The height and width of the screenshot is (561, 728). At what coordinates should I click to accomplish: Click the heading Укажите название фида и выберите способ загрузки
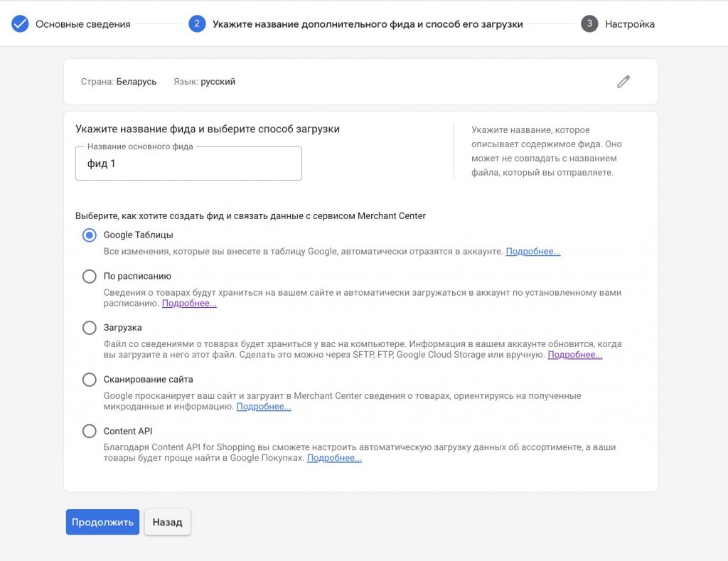tap(208, 129)
